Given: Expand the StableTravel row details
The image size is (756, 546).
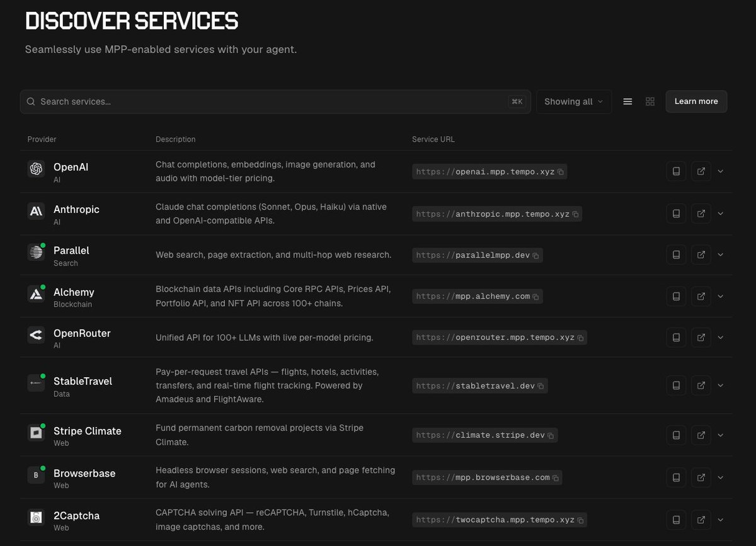Looking at the screenshot, I should point(721,385).
